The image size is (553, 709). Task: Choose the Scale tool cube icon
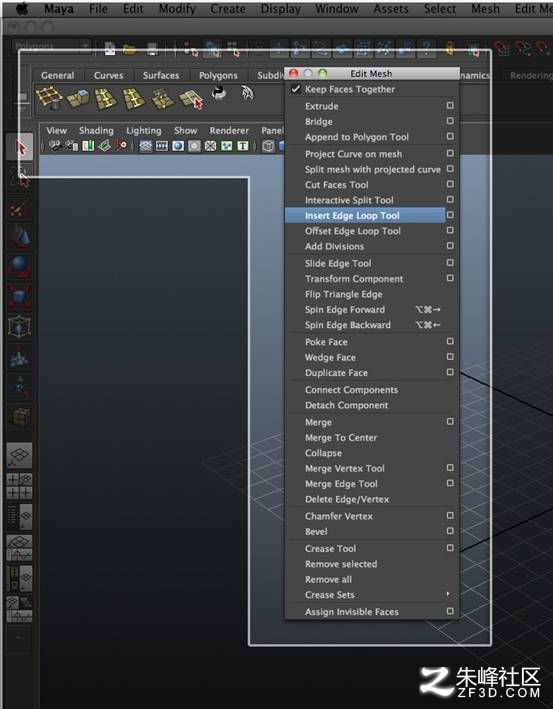[x=19, y=296]
